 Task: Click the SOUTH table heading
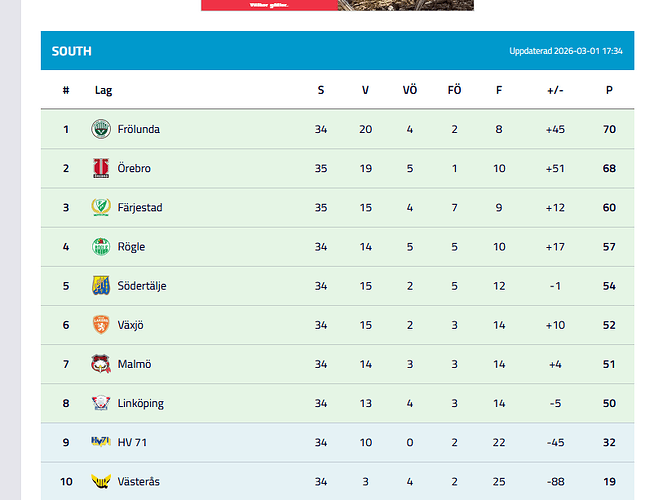tap(71, 51)
